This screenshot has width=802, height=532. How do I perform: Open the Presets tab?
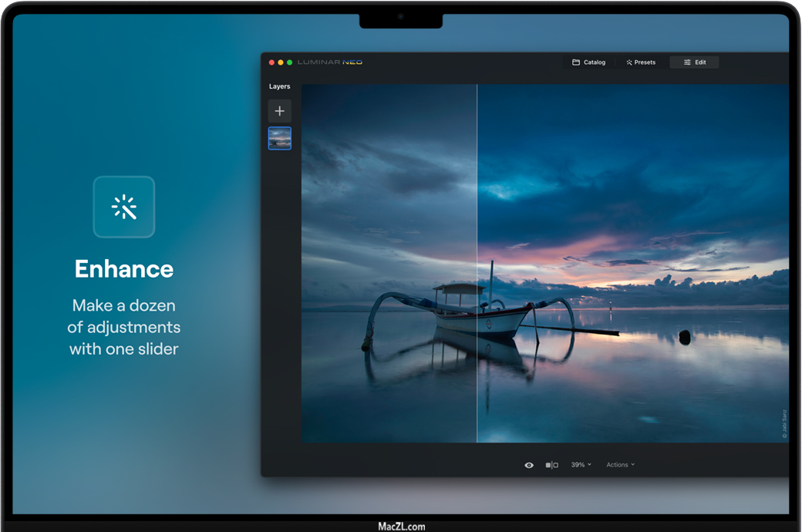tap(645, 62)
